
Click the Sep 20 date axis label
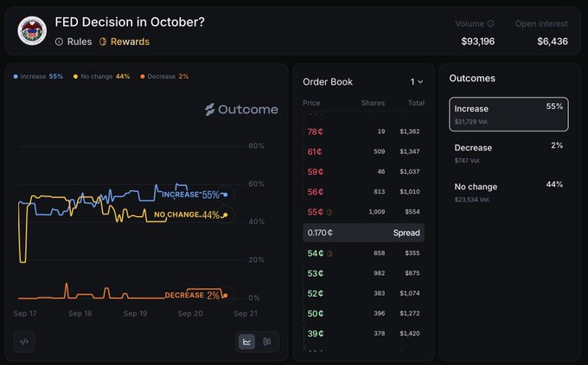[x=190, y=314]
